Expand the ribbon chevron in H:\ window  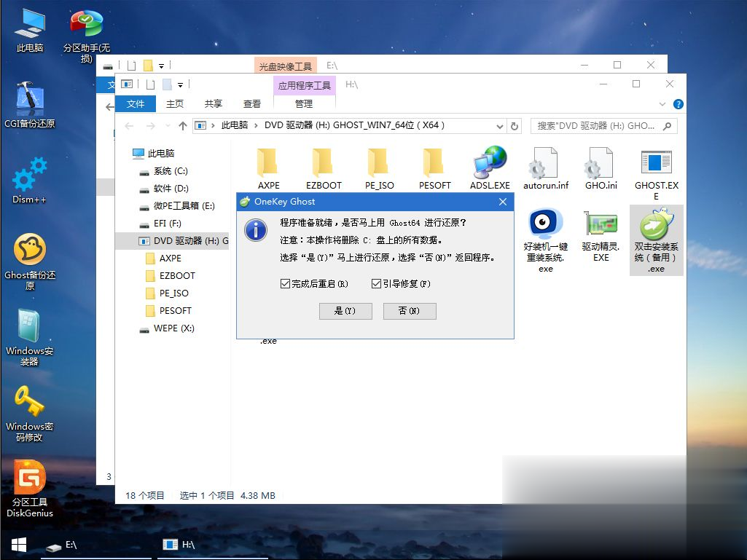(x=662, y=104)
